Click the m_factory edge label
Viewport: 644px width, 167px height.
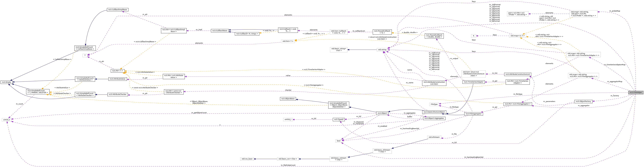click(x=614, y=96)
